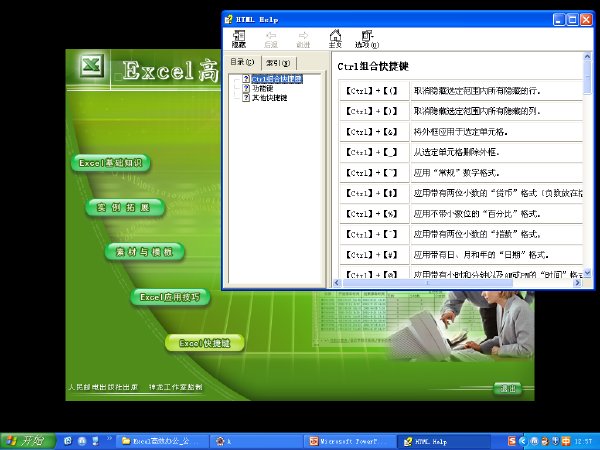600x450 pixels.
Task: Click the 退出 (Exit) button
Action: point(508,388)
